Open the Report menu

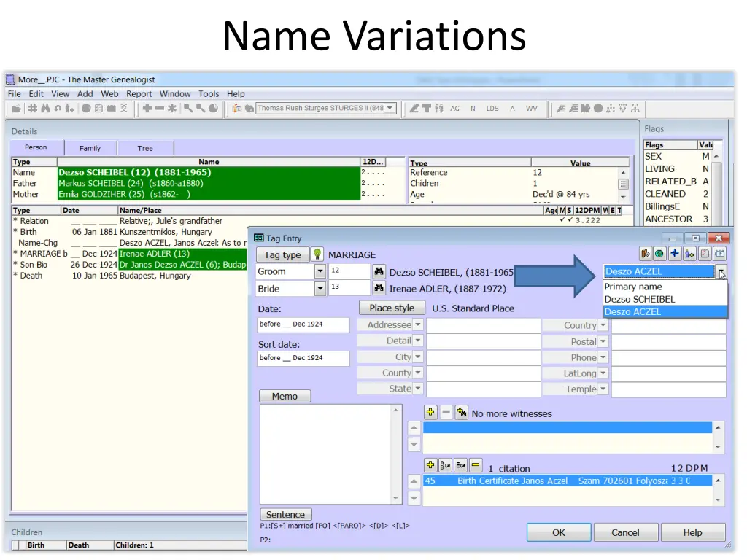pos(139,94)
